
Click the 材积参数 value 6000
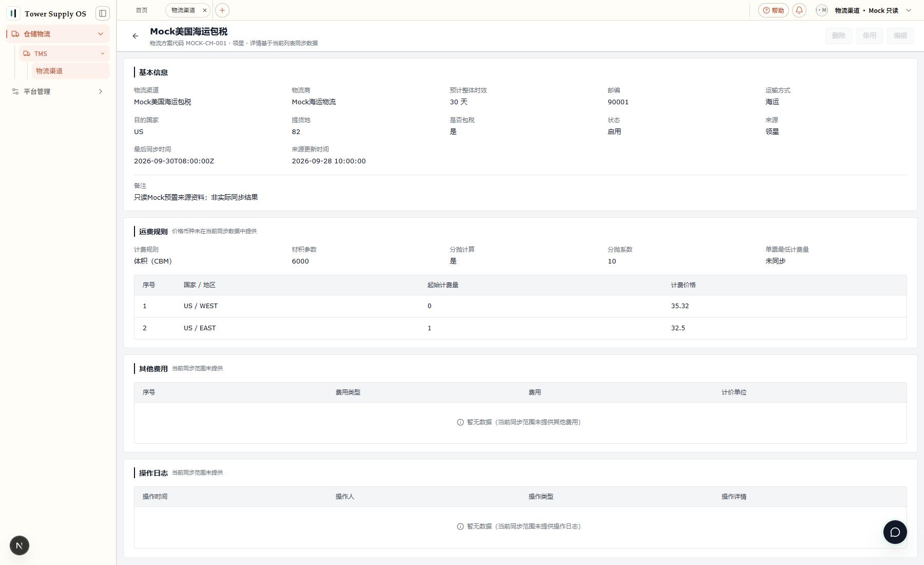[x=300, y=261]
